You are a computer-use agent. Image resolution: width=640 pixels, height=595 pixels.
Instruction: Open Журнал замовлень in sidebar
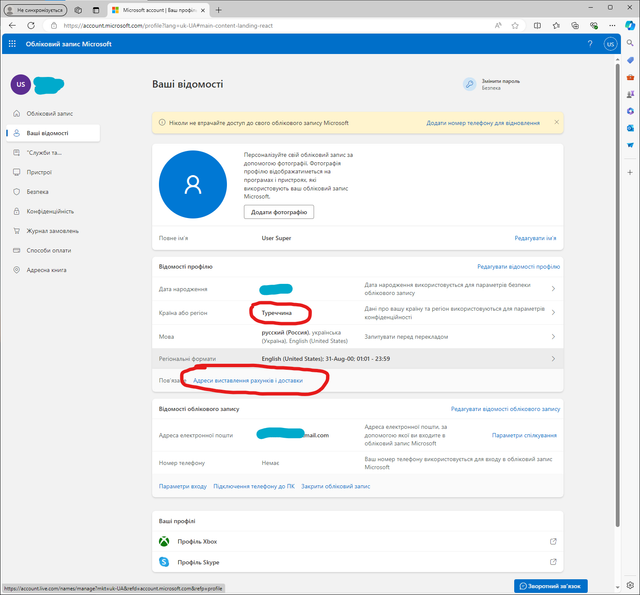click(x=53, y=231)
